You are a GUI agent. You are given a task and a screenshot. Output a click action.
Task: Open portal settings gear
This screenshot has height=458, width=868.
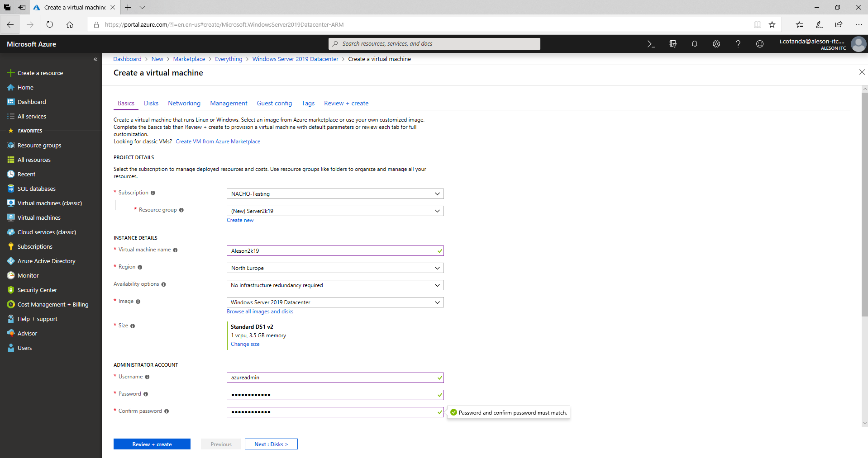click(716, 44)
